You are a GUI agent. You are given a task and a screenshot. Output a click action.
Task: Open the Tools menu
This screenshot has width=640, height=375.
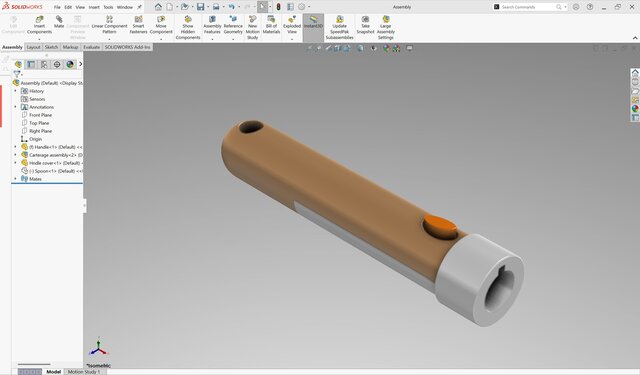pyautogui.click(x=108, y=7)
